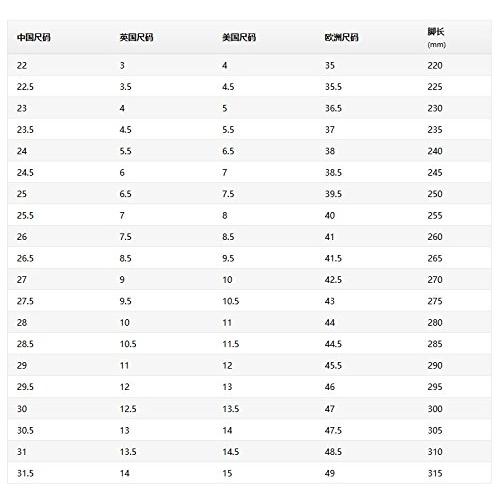Click UK size 13.5 cell
The height and width of the screenshot is (496, 496).
pyautogui.click(x=128, y=452)
